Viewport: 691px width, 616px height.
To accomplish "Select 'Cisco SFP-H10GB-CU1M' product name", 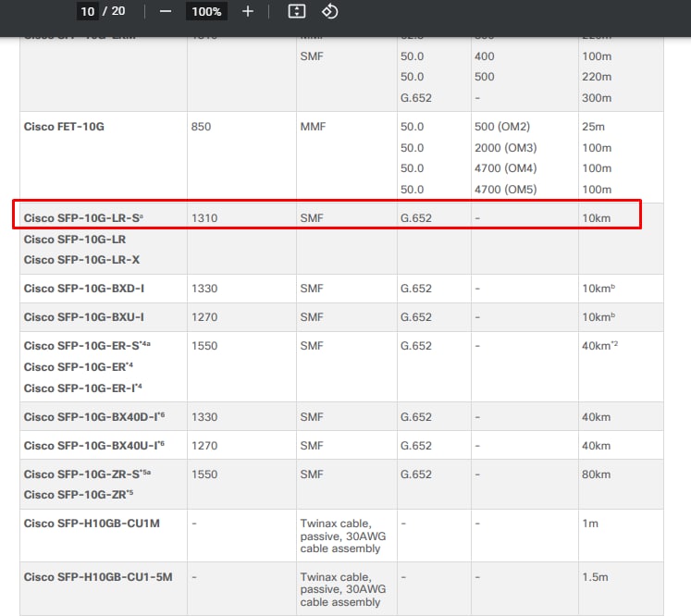I will point(92,524).
